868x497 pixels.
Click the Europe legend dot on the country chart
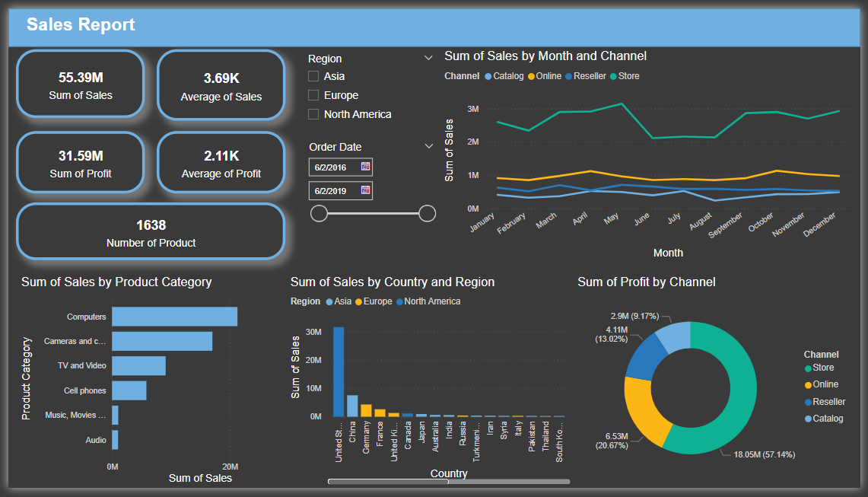358,301
